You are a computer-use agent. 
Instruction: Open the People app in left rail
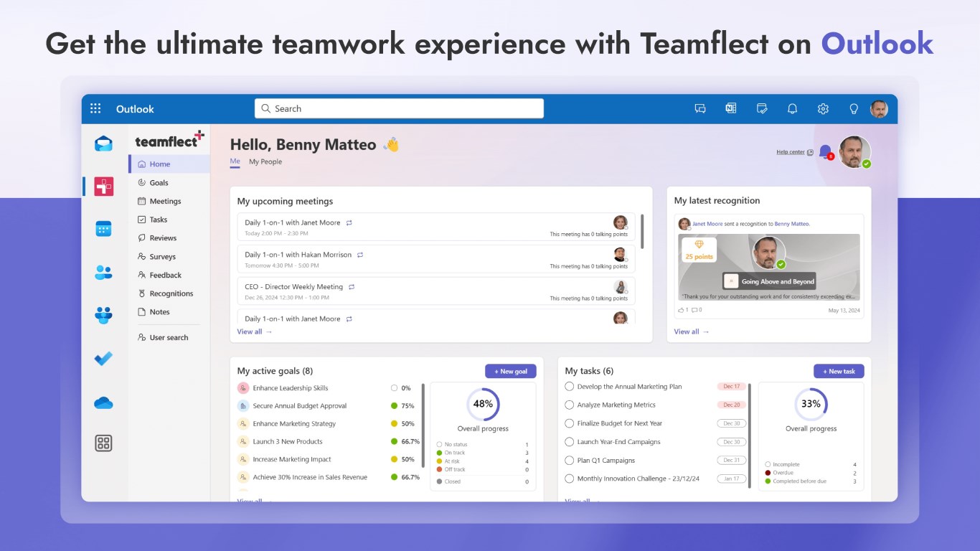click(103, 273)
